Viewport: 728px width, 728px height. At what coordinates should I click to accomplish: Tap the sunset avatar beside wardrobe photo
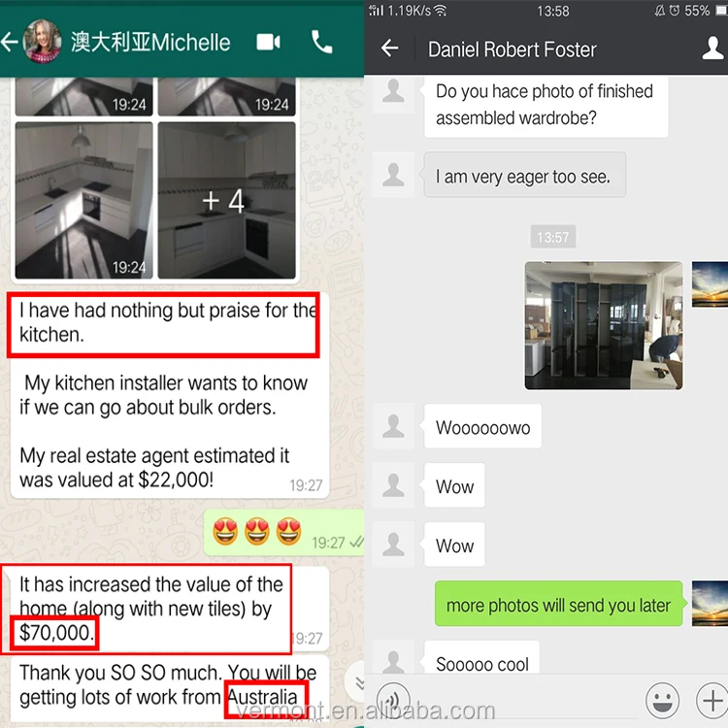pos(710,284)
